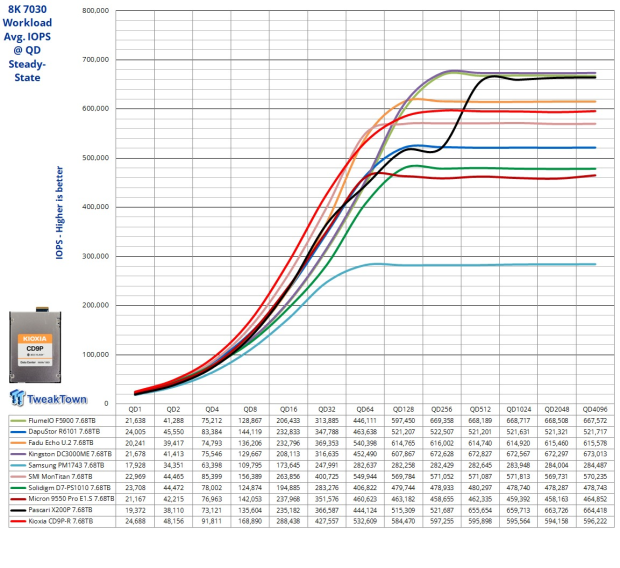The image size is (620, 568).
Task: Click the QD128 column header
Action: point(403,409)
